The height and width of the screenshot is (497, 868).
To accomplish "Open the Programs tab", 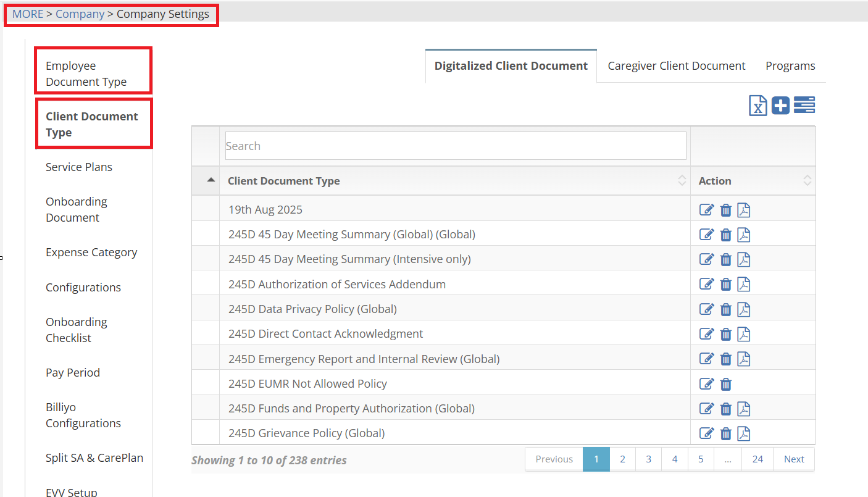I will (790, 66).
